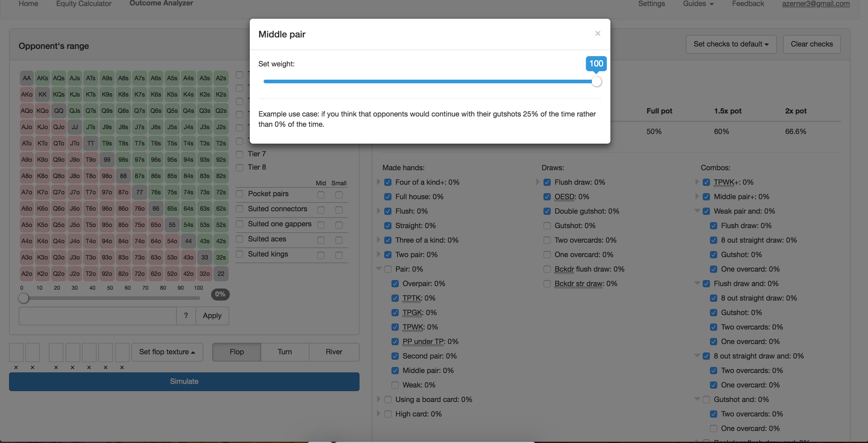Open the Equity Calculator page
868x443 pixels.
pos(84,4)
